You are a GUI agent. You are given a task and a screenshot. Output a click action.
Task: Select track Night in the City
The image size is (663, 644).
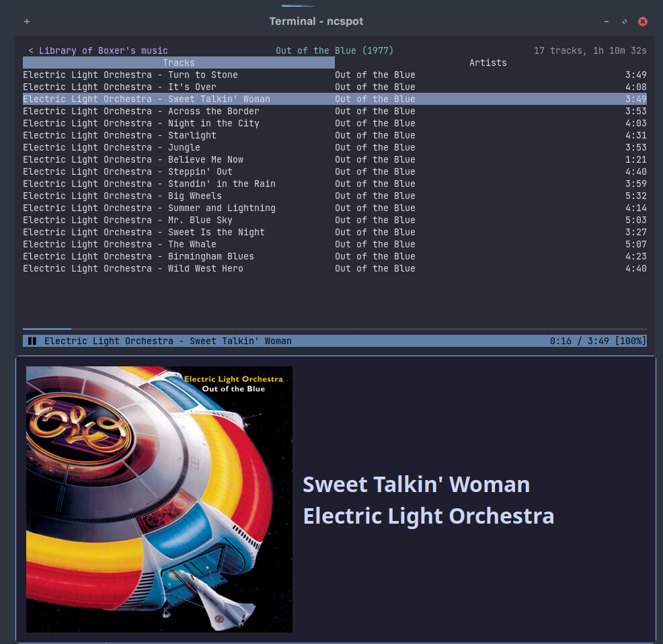click(x=334, y=123)
